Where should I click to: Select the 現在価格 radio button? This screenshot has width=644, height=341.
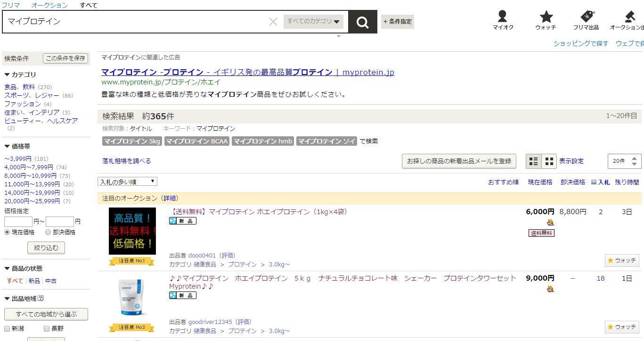coord(7,232)
